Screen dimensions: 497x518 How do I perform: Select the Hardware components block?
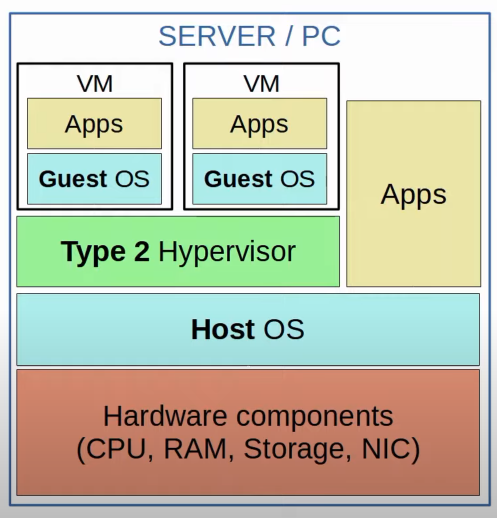pos(248,432)
